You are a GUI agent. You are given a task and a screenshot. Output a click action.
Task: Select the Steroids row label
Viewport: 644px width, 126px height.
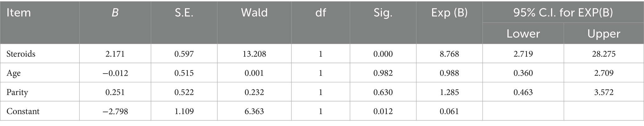point(21,54)
